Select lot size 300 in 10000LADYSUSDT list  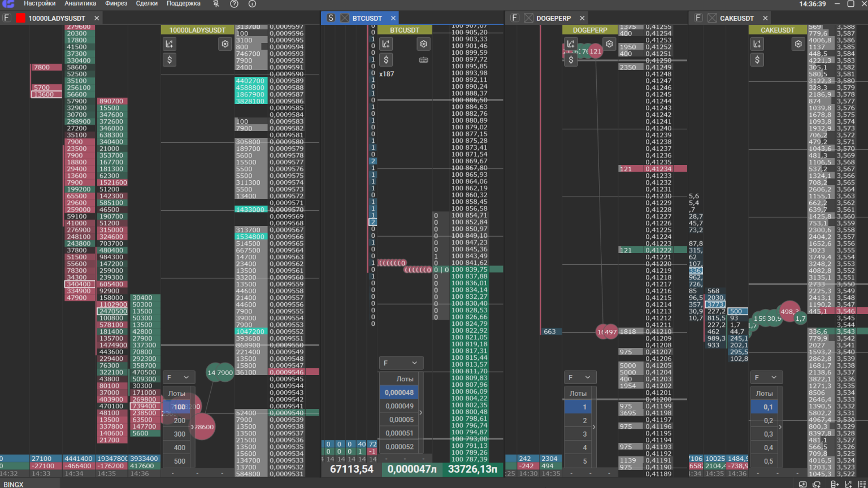coord(179,434)
